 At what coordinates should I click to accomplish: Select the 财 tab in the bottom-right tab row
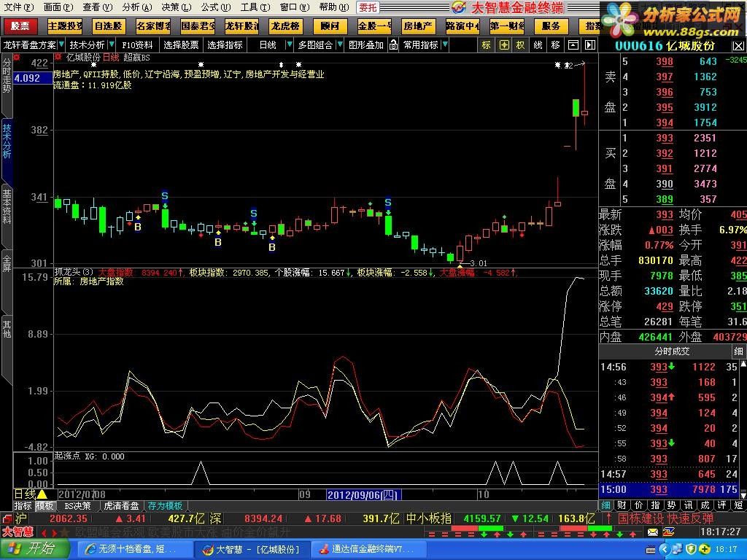click(x=622, y=505)
